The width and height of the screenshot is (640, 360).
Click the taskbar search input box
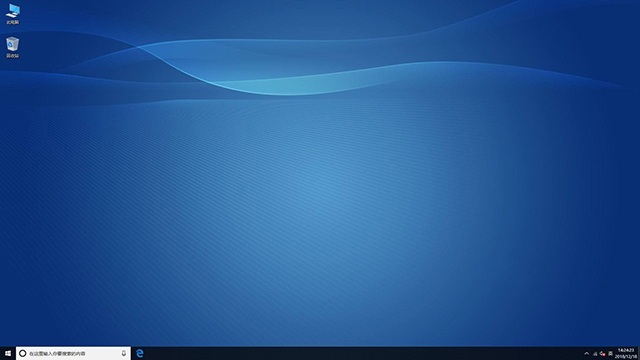73,353
